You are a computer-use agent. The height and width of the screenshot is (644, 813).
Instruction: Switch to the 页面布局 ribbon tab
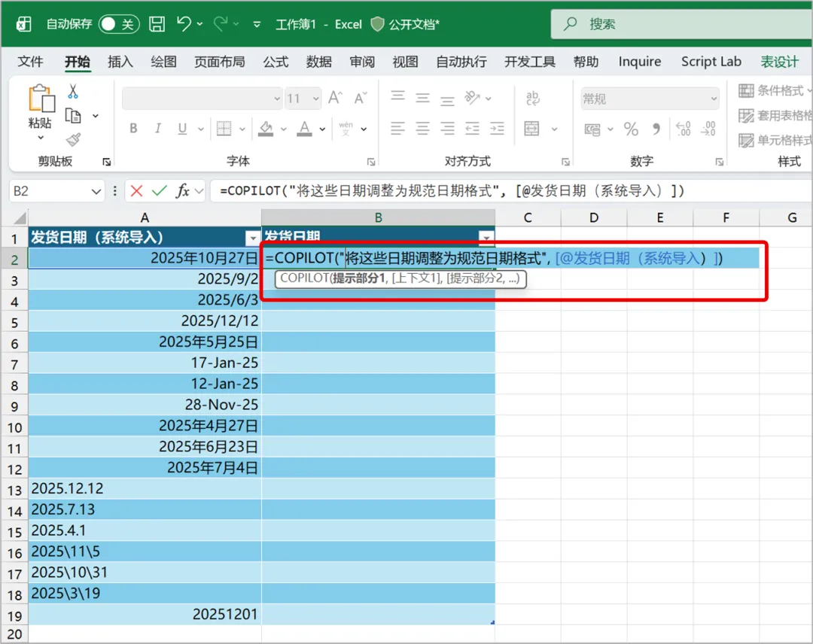pyautogui.click(x=219, y=62)
